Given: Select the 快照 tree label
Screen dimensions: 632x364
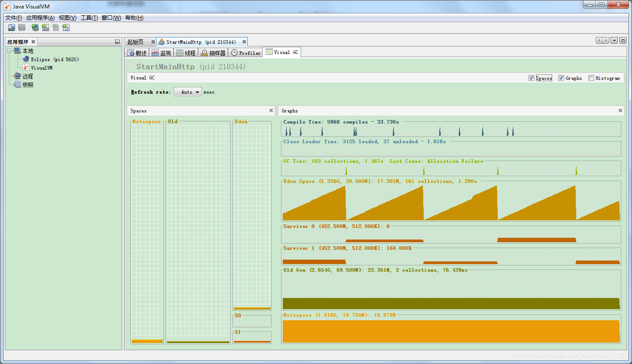Looking at the screenshot, I should 28,84.
